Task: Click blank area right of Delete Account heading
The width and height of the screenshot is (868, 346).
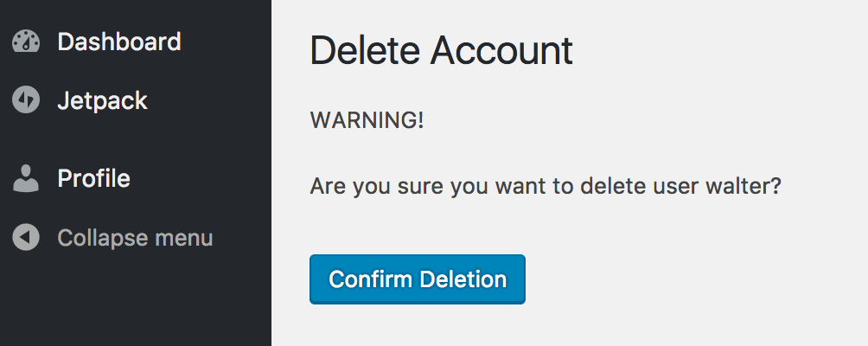Action: pos(719,50)
